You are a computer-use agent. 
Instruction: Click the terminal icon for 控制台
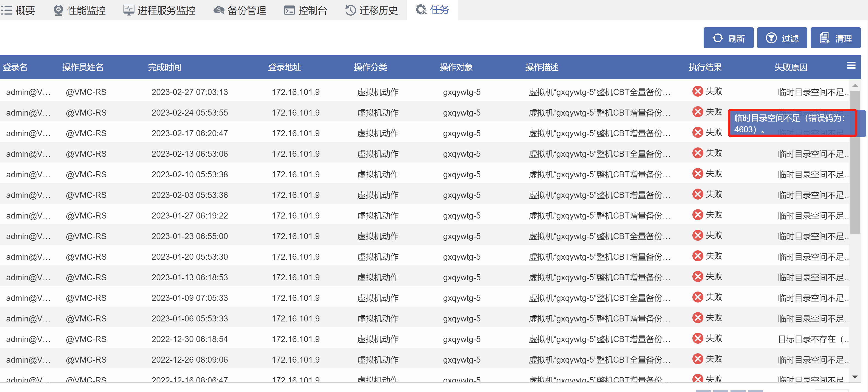(x=289, y=10)
